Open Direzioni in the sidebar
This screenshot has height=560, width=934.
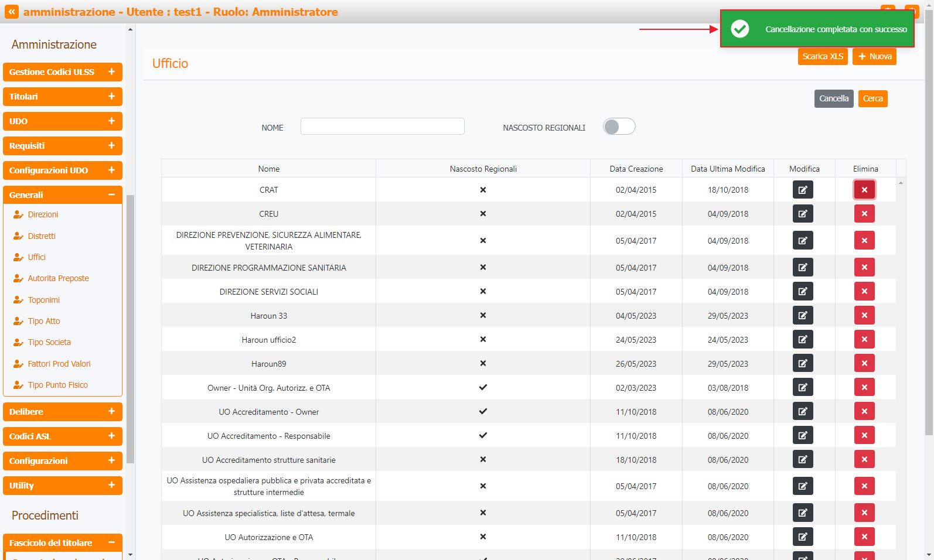[43, 214]
